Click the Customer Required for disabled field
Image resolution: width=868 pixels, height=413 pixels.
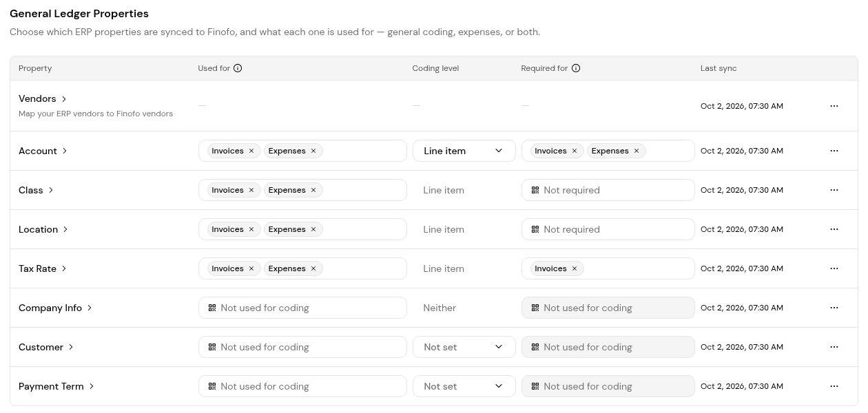(608, 347)
